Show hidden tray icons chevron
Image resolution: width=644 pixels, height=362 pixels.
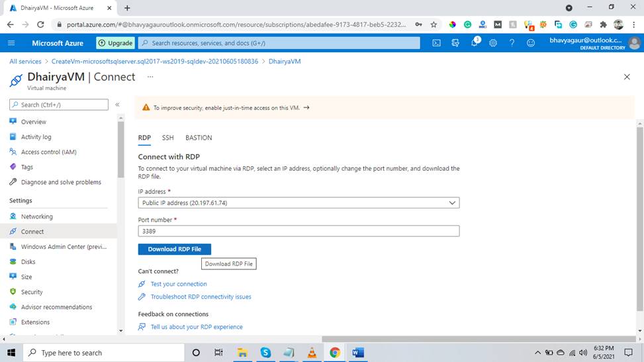[x=537, y=353]
